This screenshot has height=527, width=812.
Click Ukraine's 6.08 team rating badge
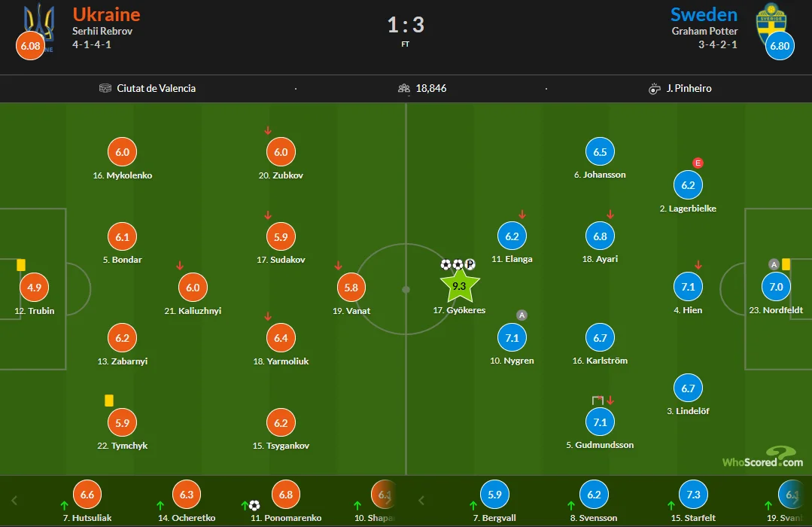(31, 46)
